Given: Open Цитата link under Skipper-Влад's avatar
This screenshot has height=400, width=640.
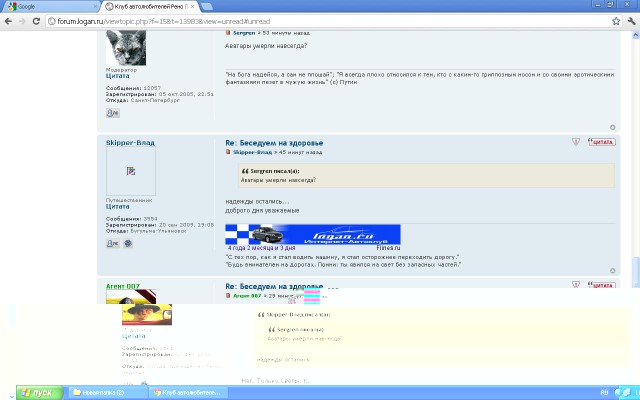Looking at the screenshot, I should pos(118,207).
